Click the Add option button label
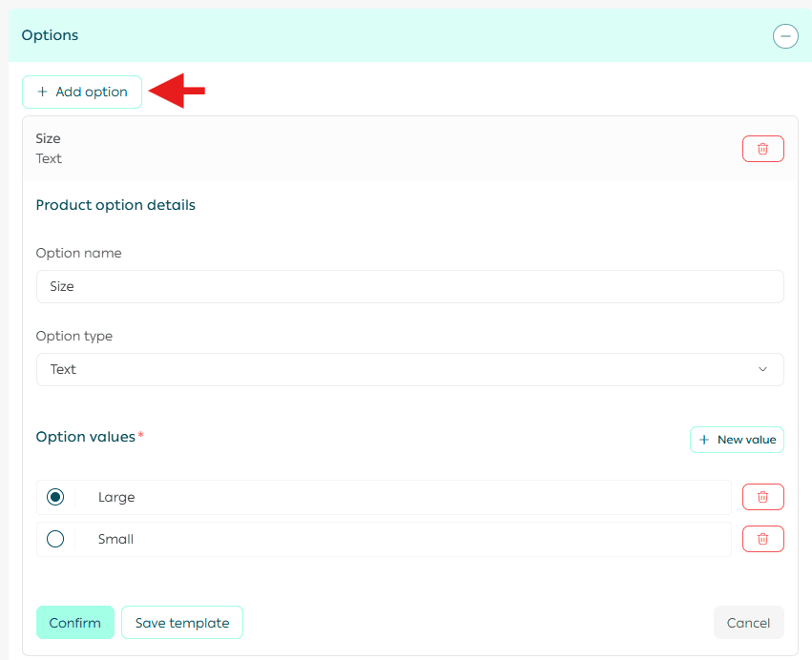The image size is (812, 660). (92, 93)
